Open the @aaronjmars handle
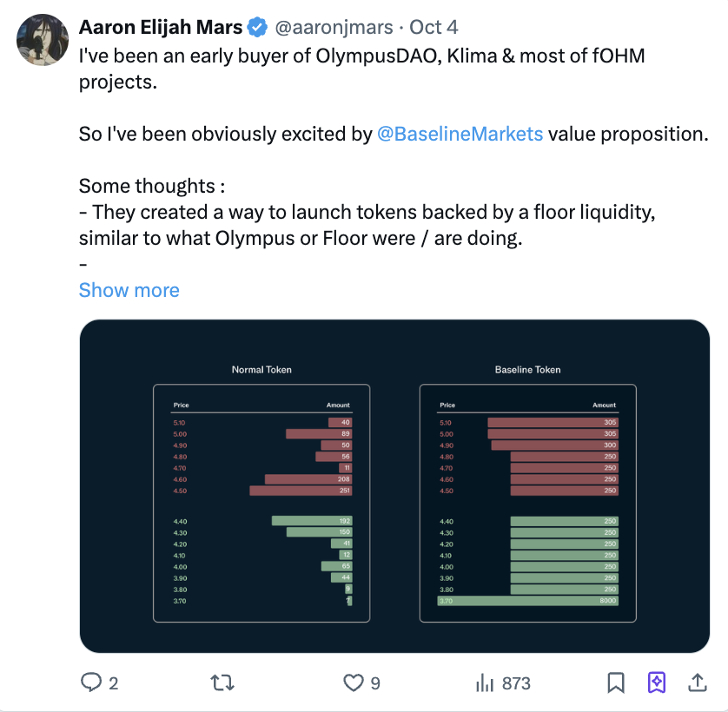This screenshot has width=728, height=712. coord(334,29)
